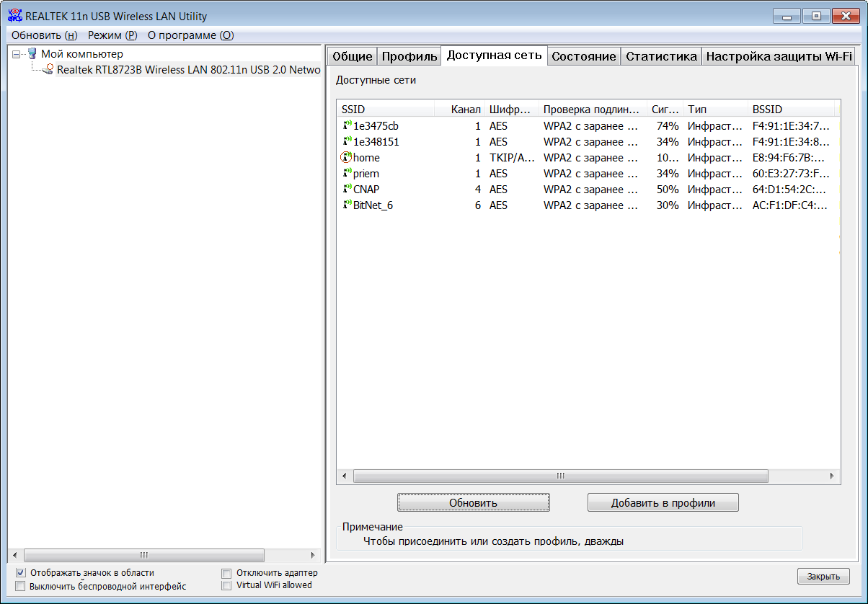Click the signal icon beside 1e3475cb
The height and width of the screenshot is (604, 868).
tap(347, 126)
